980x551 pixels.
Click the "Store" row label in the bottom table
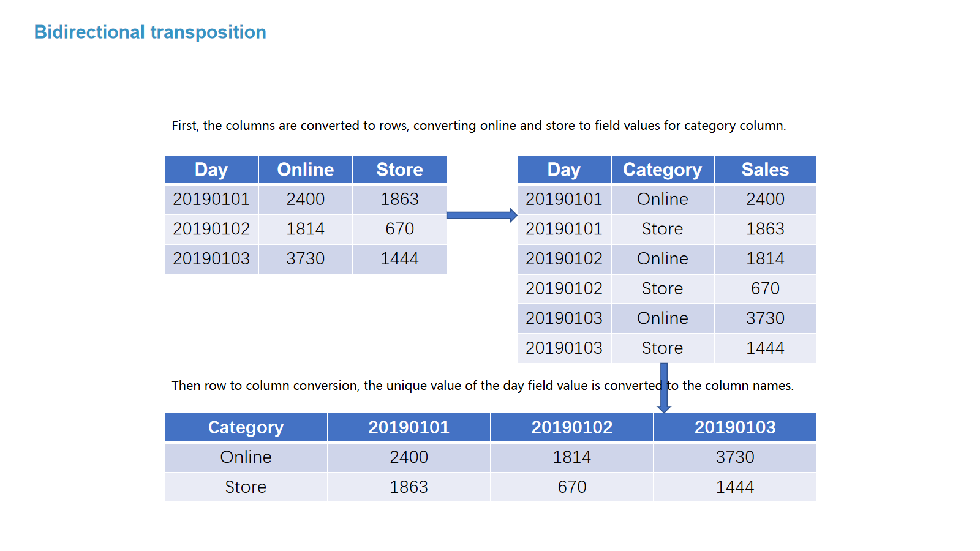[x=246, y=487]
